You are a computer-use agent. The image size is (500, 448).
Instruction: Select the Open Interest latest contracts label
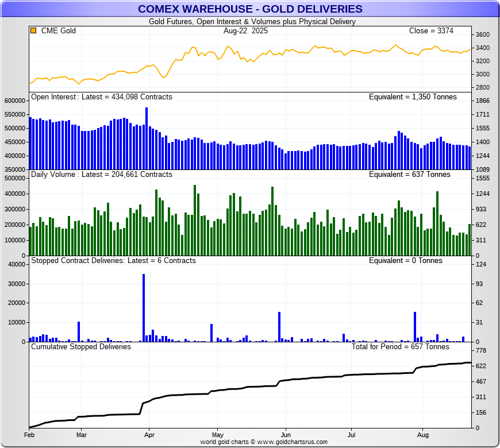101,97
